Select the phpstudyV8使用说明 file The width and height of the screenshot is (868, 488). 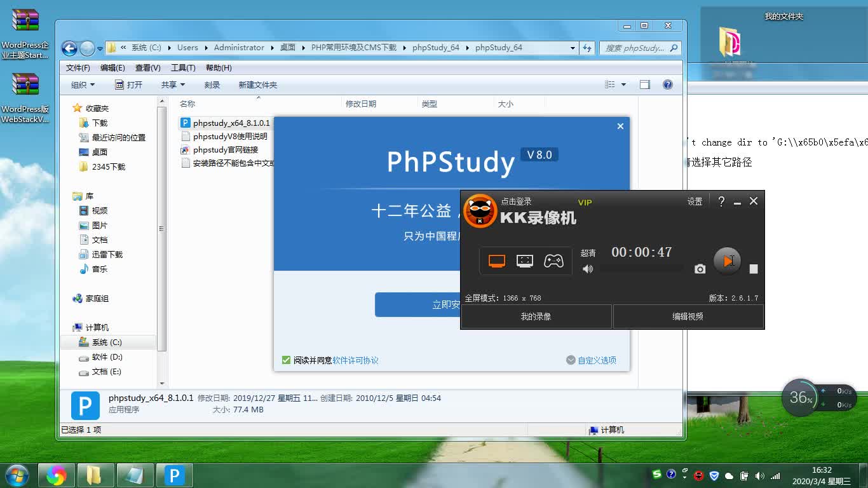(224, 137)
